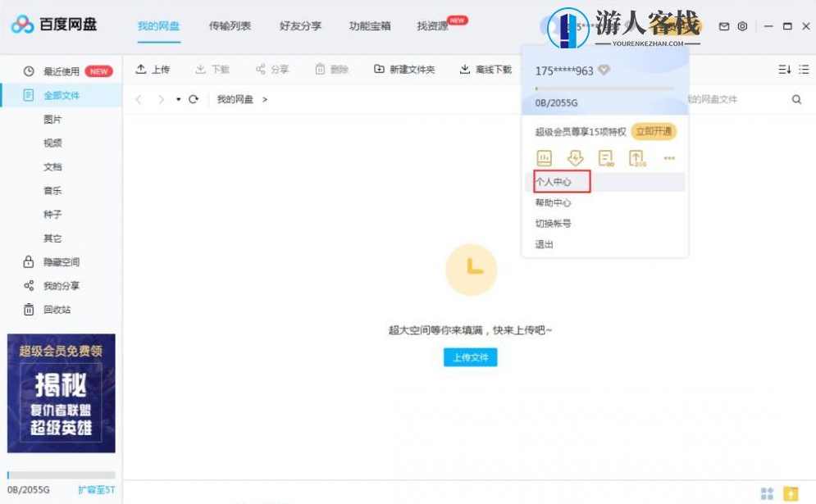Click the storage usage bar in sidebar

click(61, 474)
